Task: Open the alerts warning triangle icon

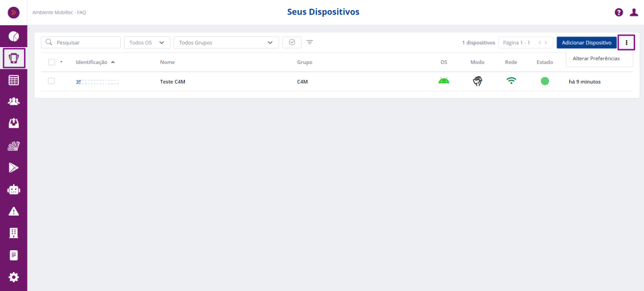Action: tap(13, 211)
